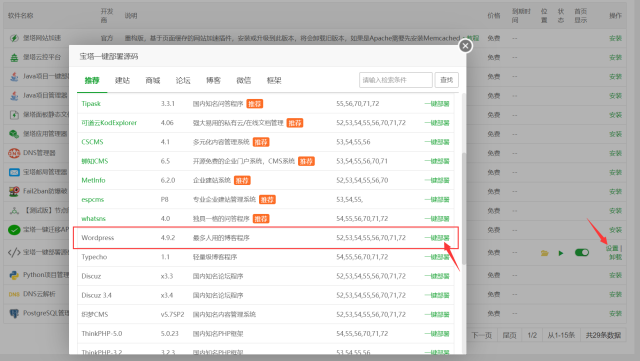Click the 宝塔邮局管理器 mail icon
The image size is (640, 361).
(14, 172)
